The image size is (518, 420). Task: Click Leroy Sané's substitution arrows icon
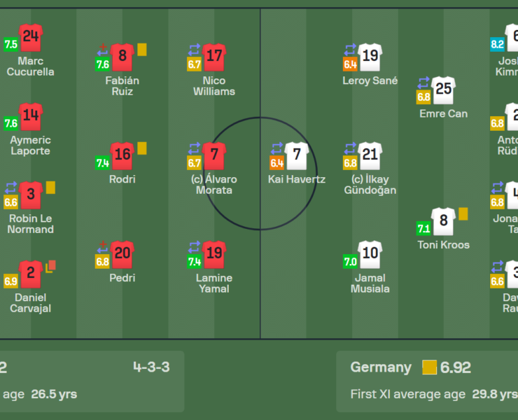click(350, 50)
